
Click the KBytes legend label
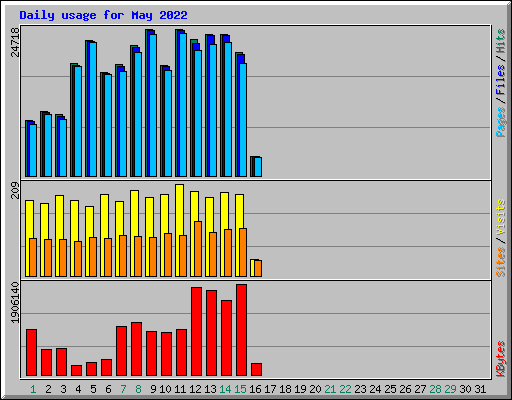coord(500,359)
